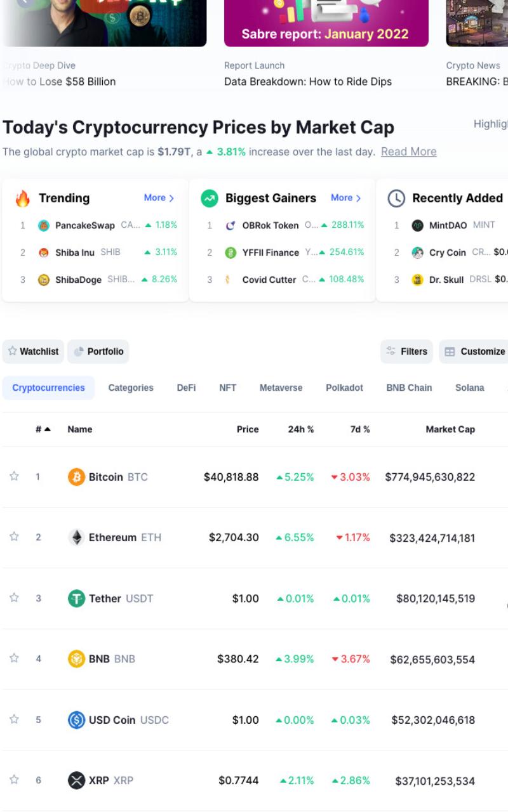Open the Sabre report January 2022 thumbnail
The height and width of the screenshot is (812, 508).
tap(326, 23)
